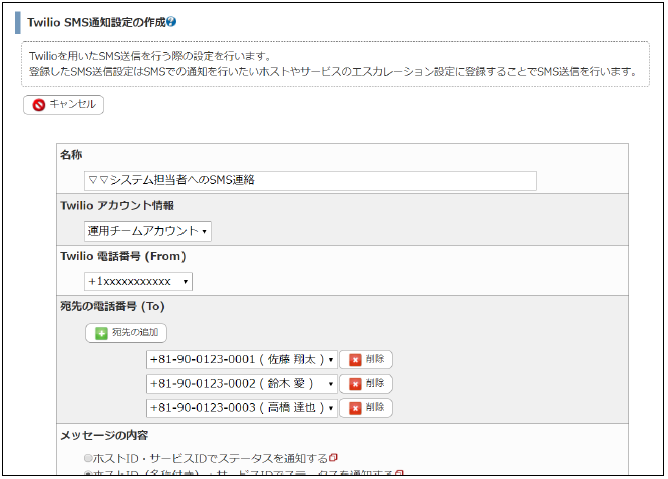Open the 運用チームアカウント account dropdown
The width and height of the screenshot is (668, 479).
click(148, 231)
